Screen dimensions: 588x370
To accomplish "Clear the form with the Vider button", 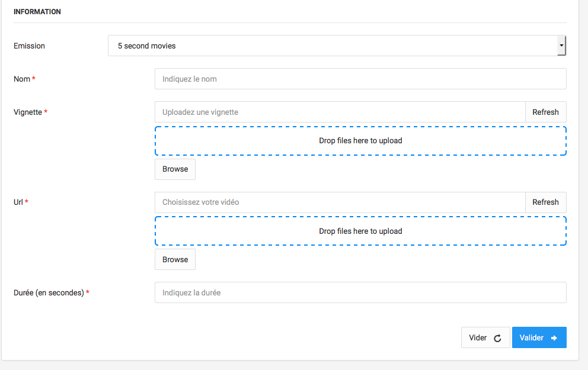I will 485,337.
